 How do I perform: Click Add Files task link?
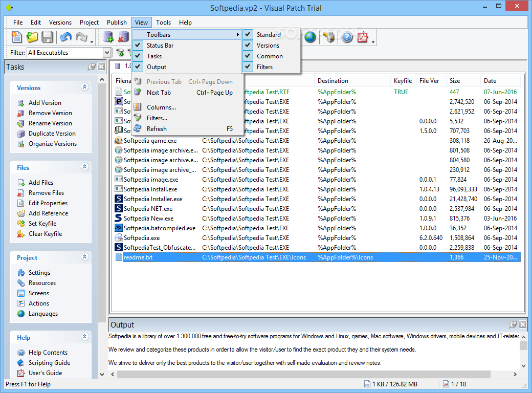point(41,183)
